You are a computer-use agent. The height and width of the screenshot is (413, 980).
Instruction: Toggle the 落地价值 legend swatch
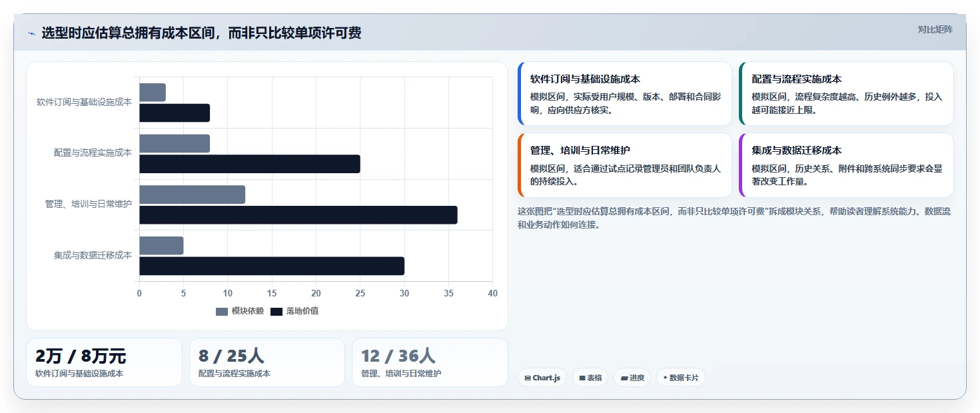[x=276, y=311]
